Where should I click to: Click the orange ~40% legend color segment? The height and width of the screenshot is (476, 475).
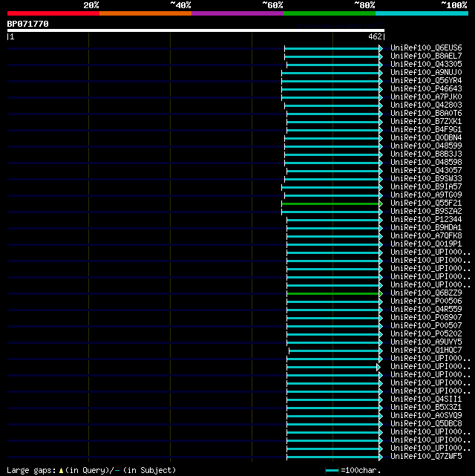pos(145,13)
